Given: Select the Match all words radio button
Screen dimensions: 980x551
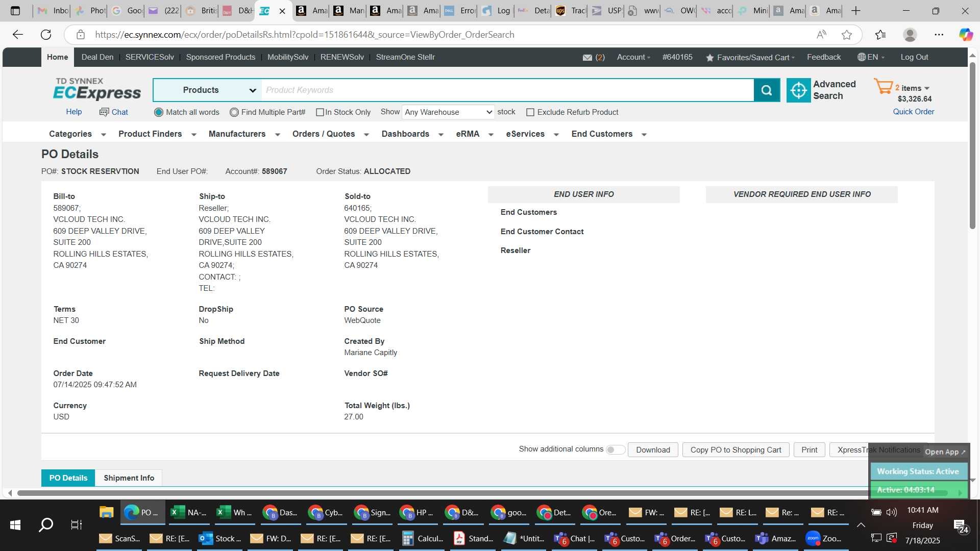Looking at the screenshot, I should [159, 112].
